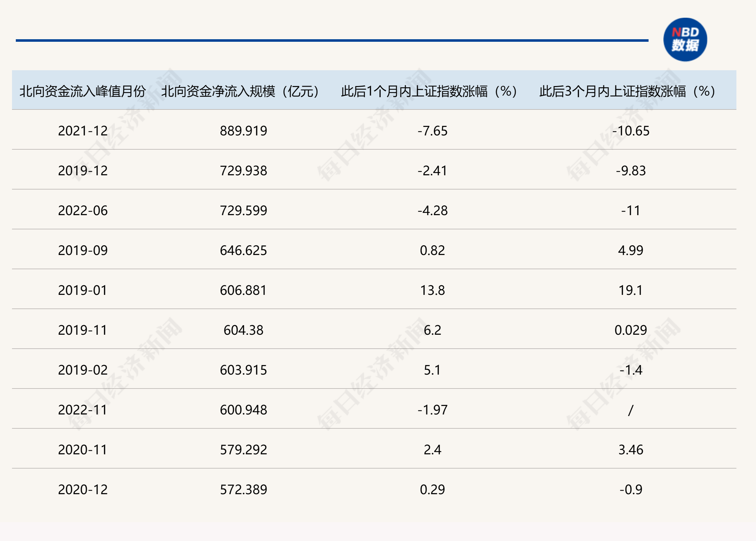The width and height of the screenshot is (756, 541).
Task: Click the 13.8 one-month gain cell
Action: (432, 290)
